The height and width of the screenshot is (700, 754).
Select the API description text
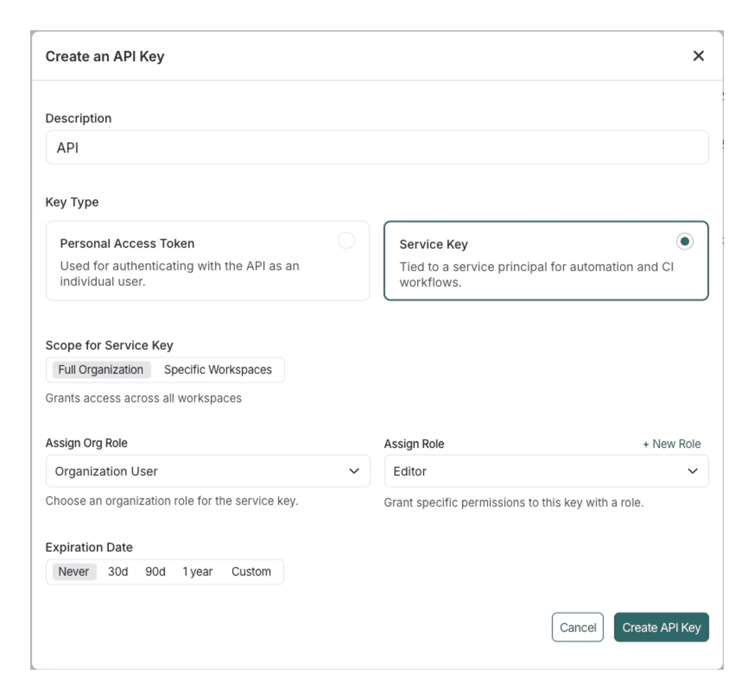pyautogui.click(x=67, y=147)
